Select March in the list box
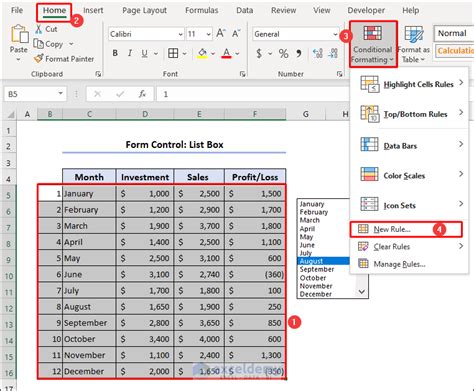 click(x=310, y=220)
